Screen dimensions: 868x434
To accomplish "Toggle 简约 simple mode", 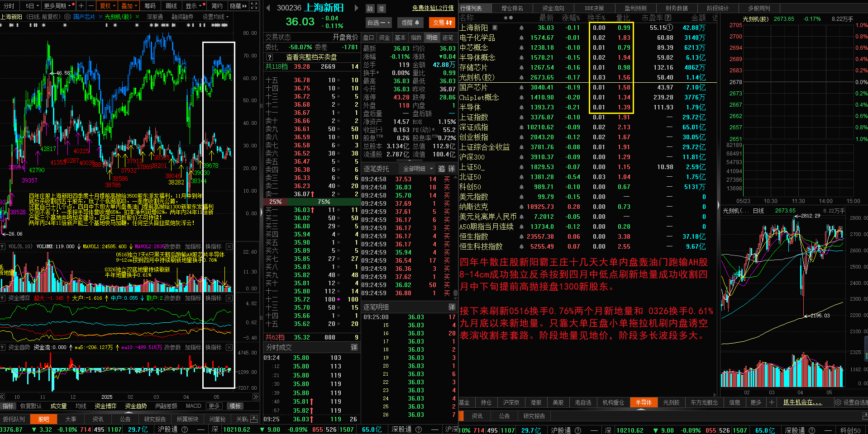I will pyautogui.click(x=217, y=6).
